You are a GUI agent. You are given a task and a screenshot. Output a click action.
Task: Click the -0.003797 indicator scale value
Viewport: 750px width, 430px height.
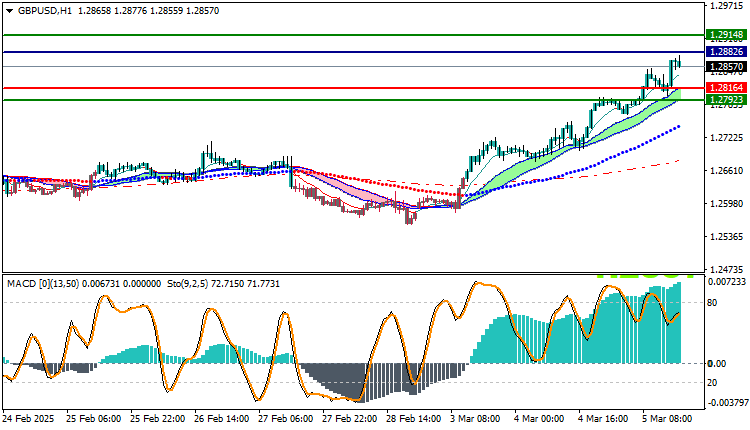(727, 403)
